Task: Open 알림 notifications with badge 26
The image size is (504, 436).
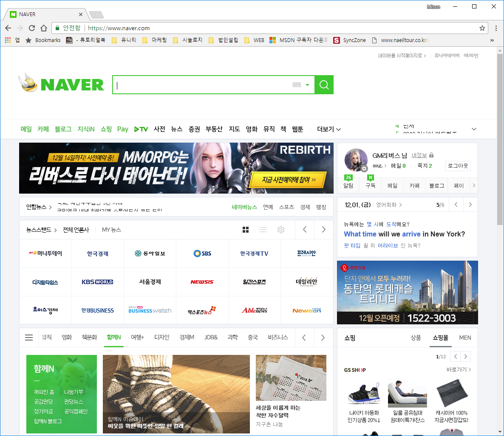Action: 348,183
